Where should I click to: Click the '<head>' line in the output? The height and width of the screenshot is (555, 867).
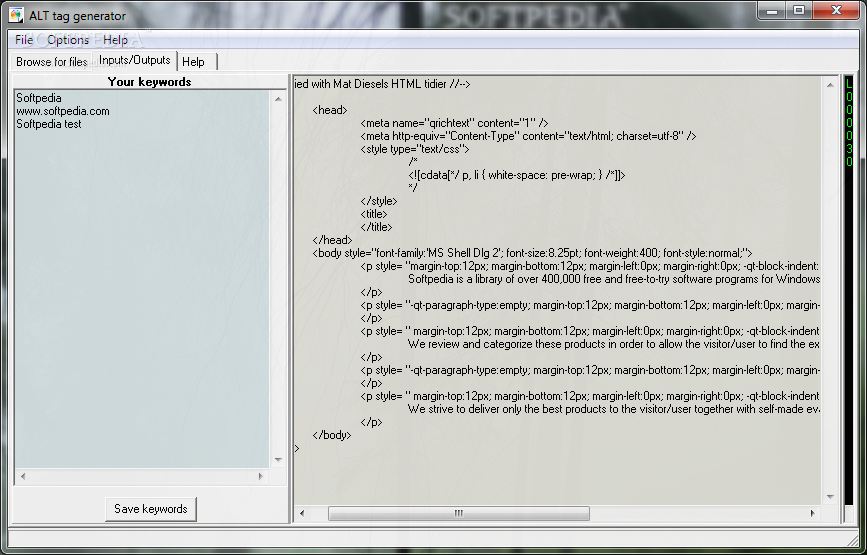click(x=330, y=110)
